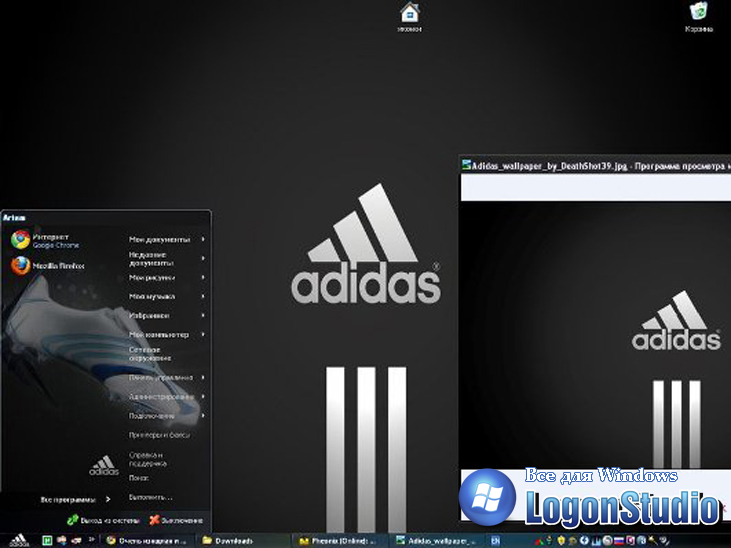
Task: Expand the Подключение submenu arrow
Action: click(203, 416)
